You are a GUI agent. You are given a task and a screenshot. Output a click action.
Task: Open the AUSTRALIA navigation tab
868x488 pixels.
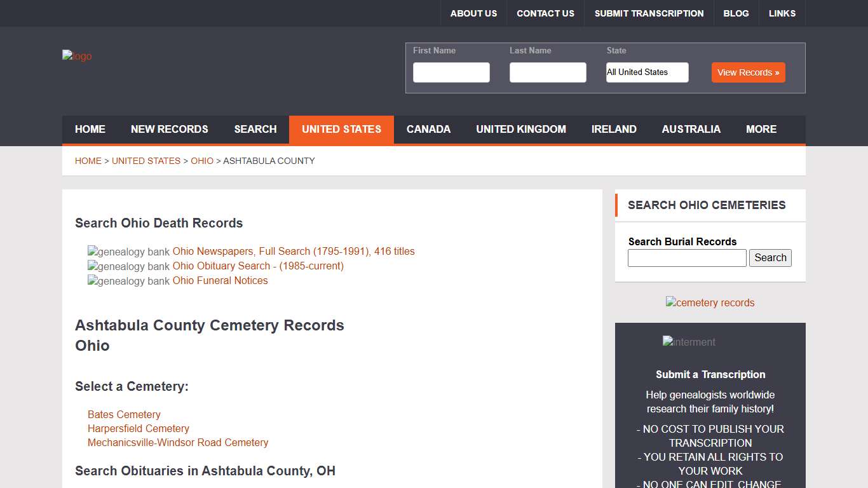pyautogui.click(x=691, y=129)
